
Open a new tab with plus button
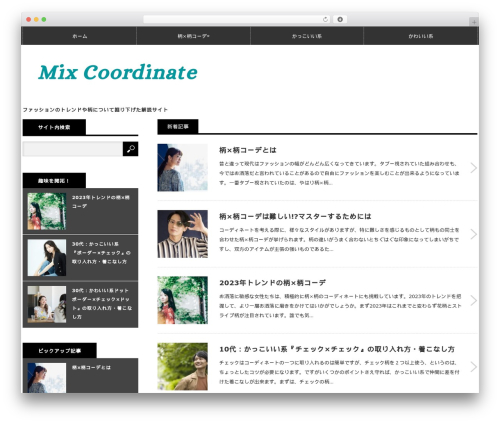[474, 22]
